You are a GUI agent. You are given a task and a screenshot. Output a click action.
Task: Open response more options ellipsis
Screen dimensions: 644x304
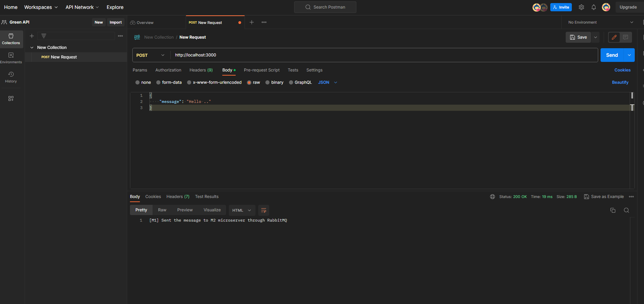[x=631, y=197]
